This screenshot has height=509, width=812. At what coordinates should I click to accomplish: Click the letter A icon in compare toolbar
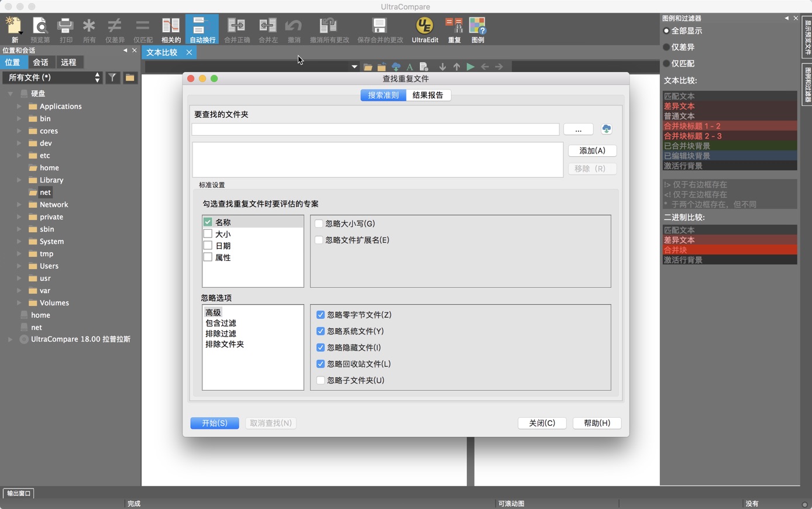pos(410,67)
